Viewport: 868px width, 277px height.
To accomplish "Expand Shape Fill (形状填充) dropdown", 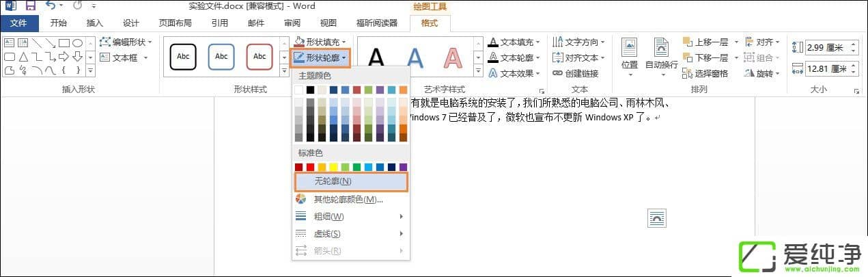I will [321, 42].
